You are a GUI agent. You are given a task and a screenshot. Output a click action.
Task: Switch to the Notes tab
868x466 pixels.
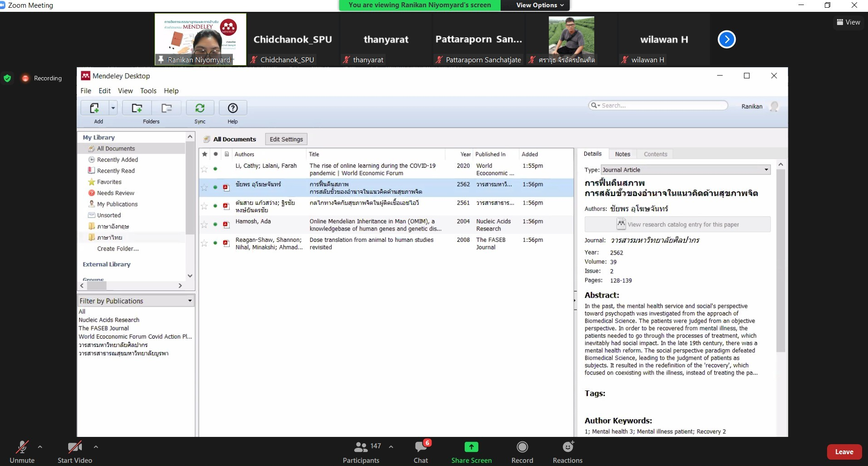622,154
